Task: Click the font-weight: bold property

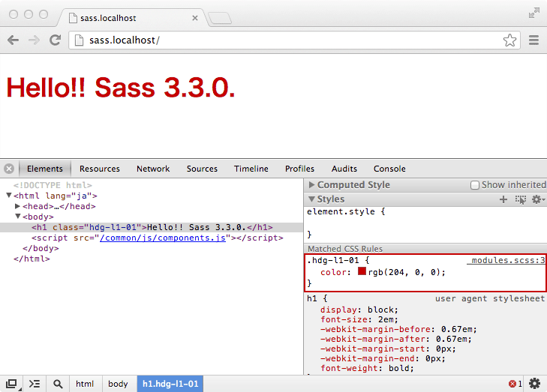Action: 367,368
